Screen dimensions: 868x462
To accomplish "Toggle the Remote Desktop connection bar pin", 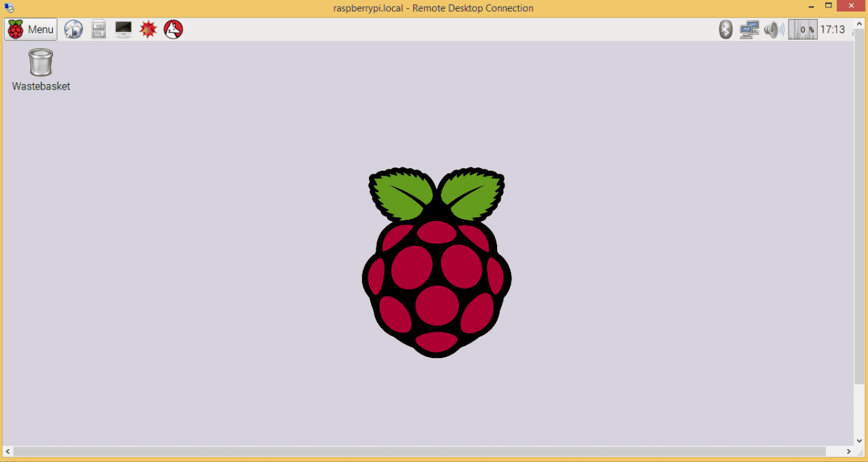I will coord(9,7).
